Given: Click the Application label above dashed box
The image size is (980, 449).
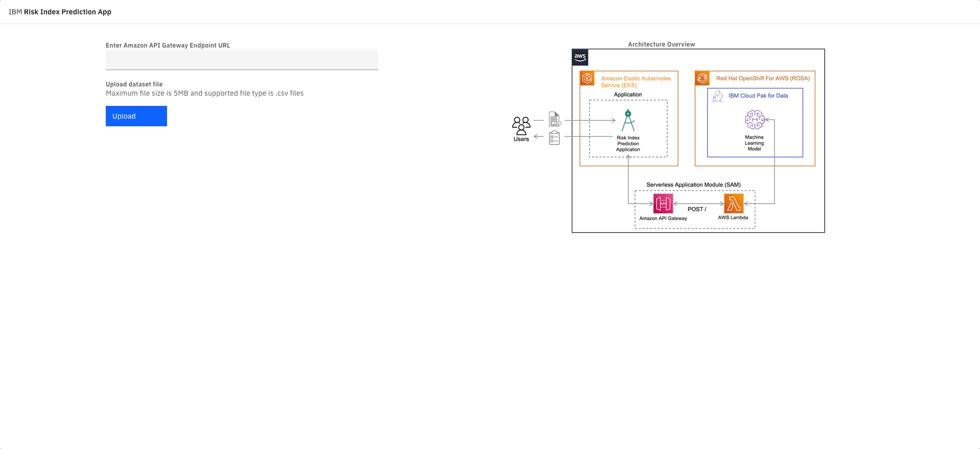Looking at the screenshot, I should [628, 95].
